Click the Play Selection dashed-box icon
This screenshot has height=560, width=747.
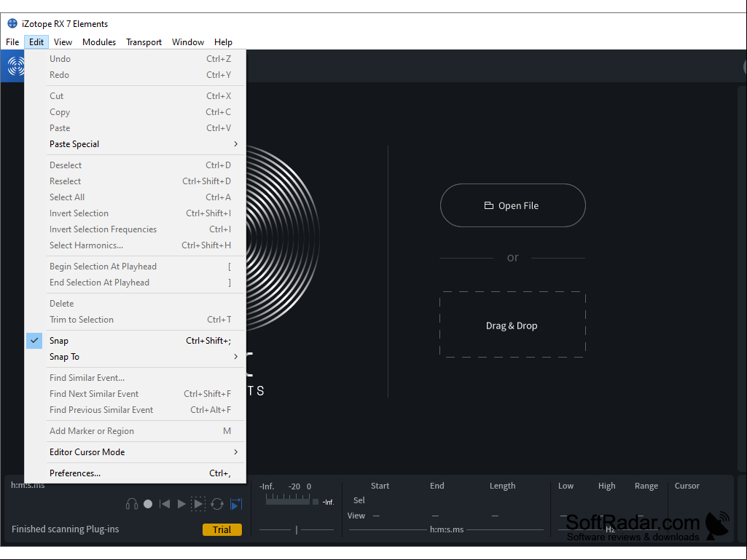(x=198, y=504)
